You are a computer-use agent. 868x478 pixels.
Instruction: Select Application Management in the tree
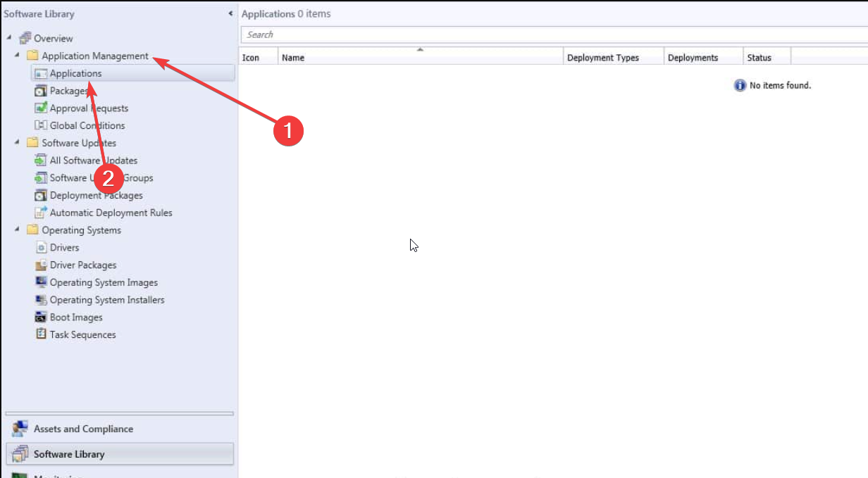click(95, 56)
